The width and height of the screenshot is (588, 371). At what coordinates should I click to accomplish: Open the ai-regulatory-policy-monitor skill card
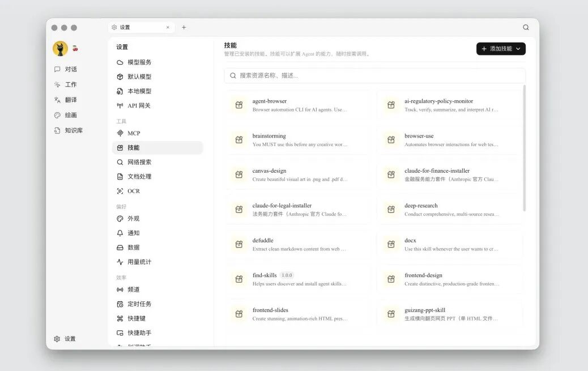(x=449, y=105)
